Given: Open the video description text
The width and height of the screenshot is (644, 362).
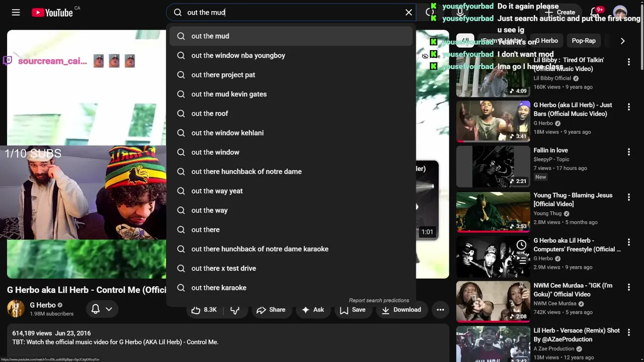Looking at the screenshot, I should point(115,342).
